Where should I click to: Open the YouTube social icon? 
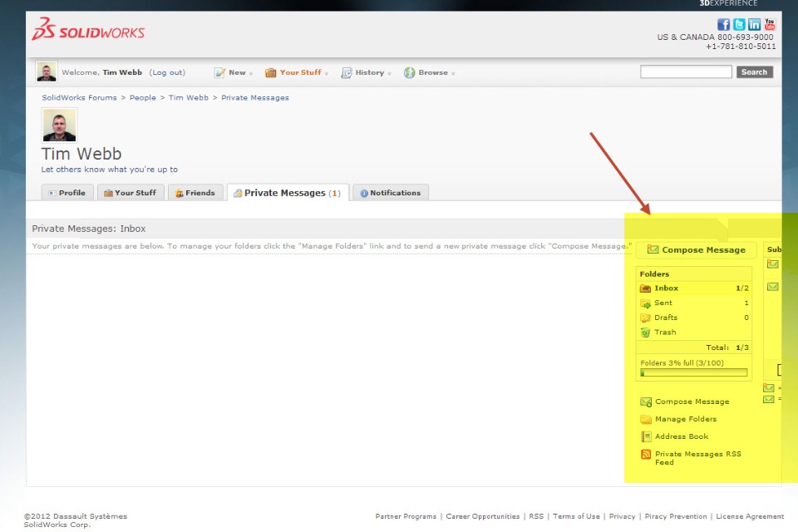[x=770, y=24]
